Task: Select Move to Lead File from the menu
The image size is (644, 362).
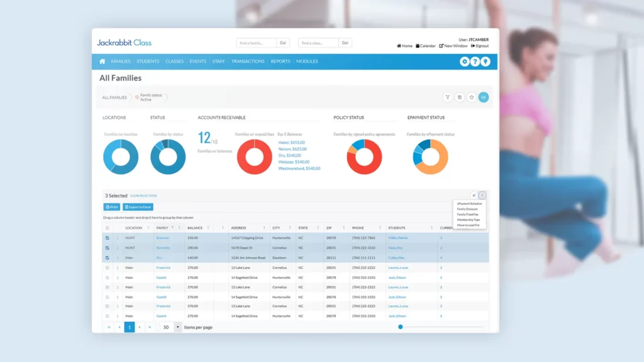Action: tap(468, 225)
